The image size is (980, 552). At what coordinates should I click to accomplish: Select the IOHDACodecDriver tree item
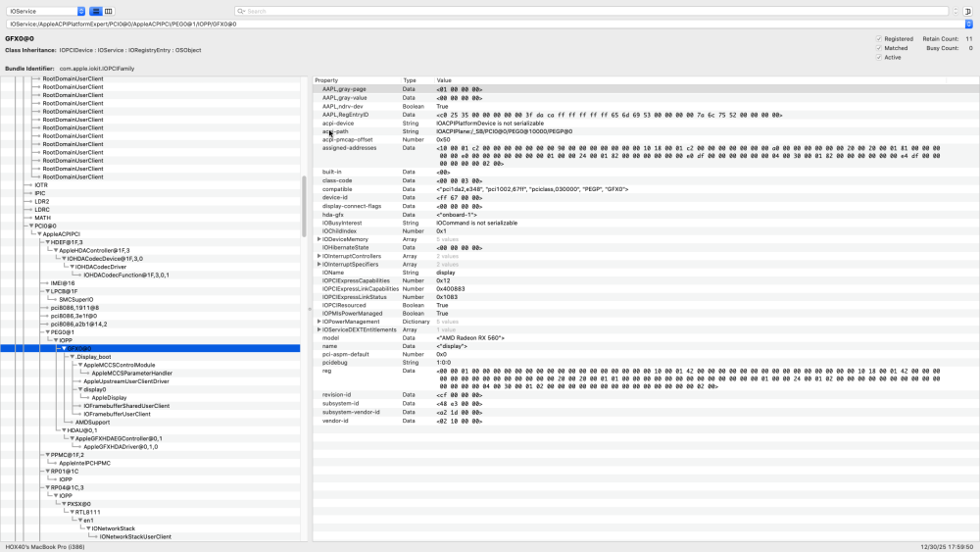[101, 267]
